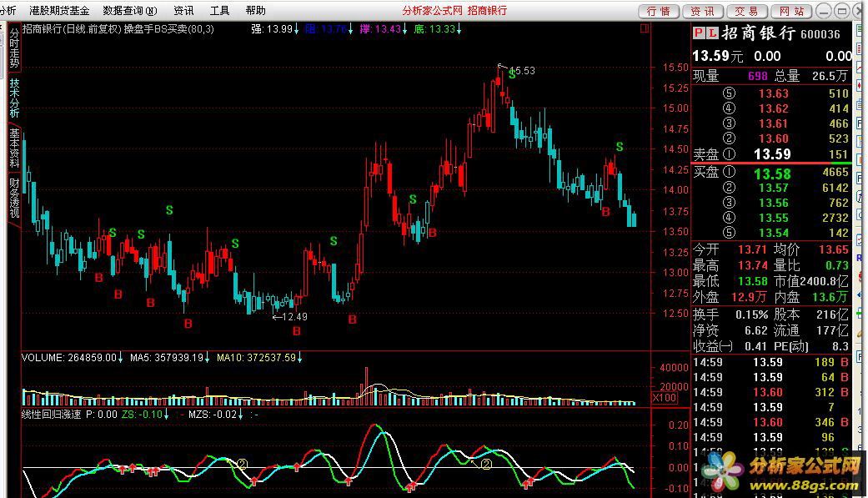Image resolution: width=868 pixels, height=498 pixels.
Task: Click the PE(动) 8.3 value
Action: (x=840, y=346)
